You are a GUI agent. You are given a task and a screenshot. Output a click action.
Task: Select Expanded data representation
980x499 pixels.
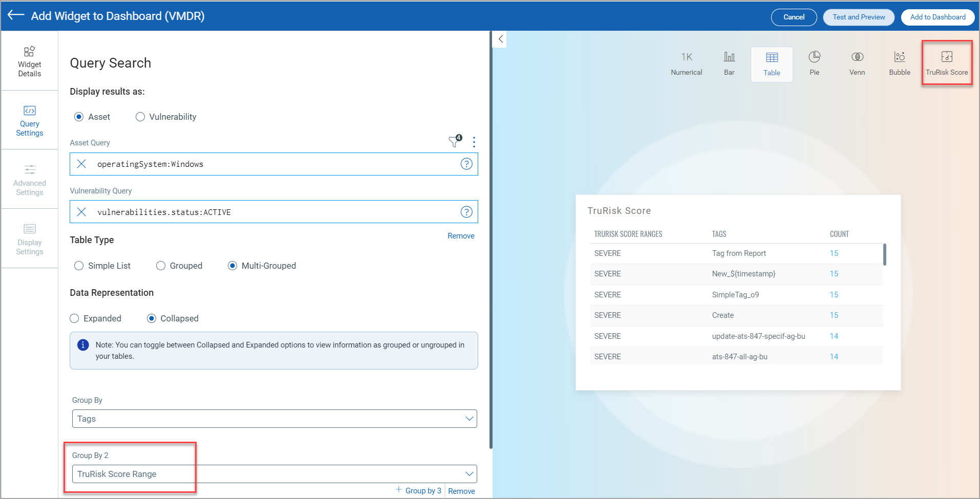tap(74, 318)
